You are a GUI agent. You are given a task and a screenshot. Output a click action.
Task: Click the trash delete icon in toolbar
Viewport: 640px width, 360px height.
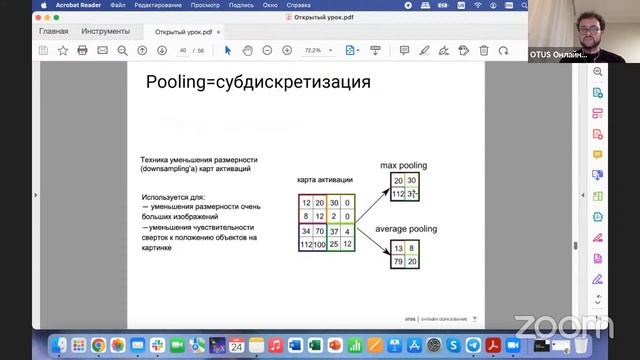[484, 51]
